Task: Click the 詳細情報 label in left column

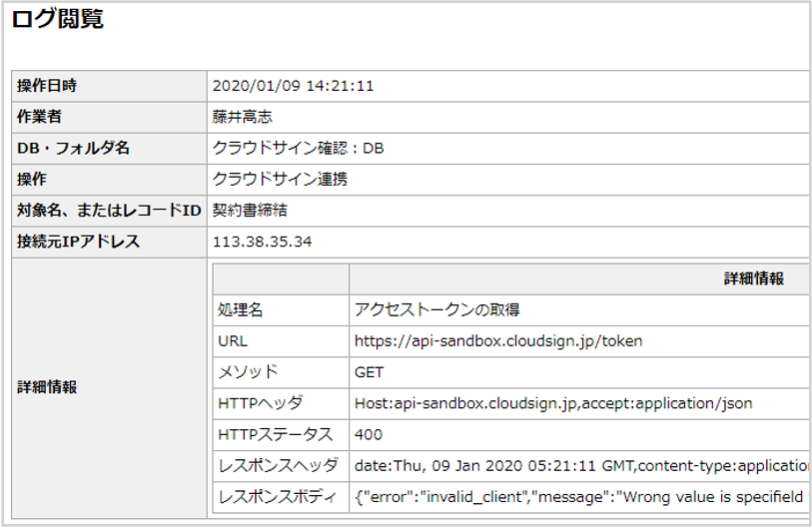Action: pyautogui.click(x=47, y=387)
